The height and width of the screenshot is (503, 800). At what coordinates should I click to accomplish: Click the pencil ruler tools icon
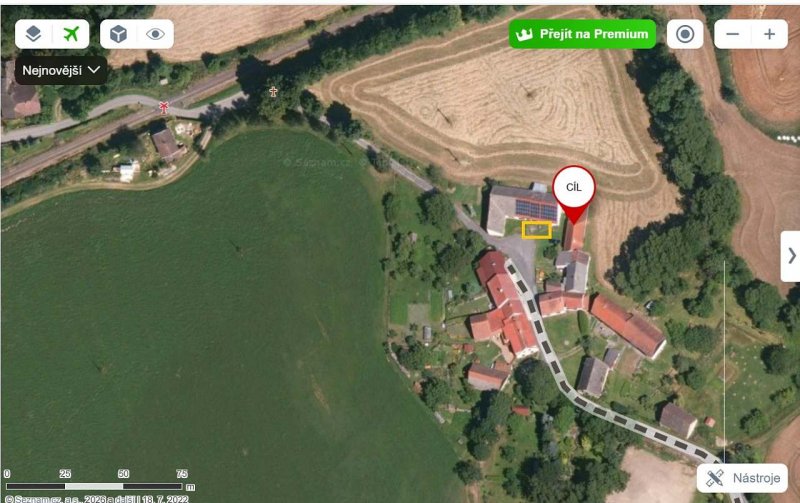[x=715, y=478]
